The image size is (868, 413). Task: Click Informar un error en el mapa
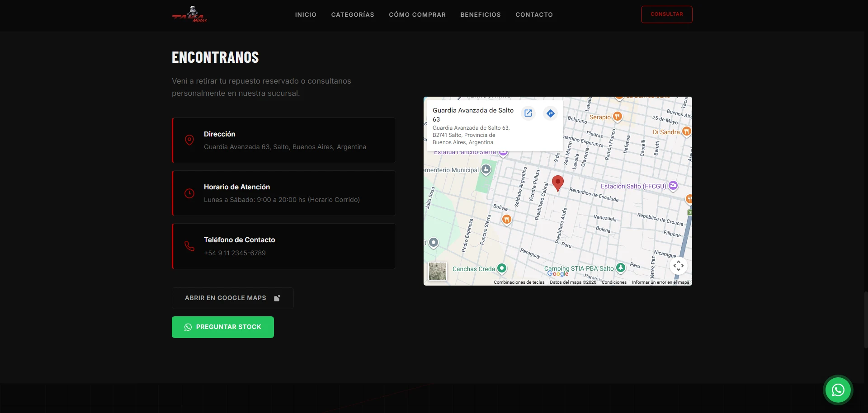(660, 282)
